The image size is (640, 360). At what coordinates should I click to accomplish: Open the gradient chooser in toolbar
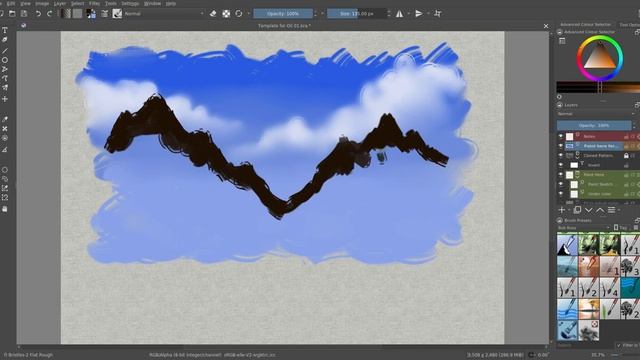point(66,13)
